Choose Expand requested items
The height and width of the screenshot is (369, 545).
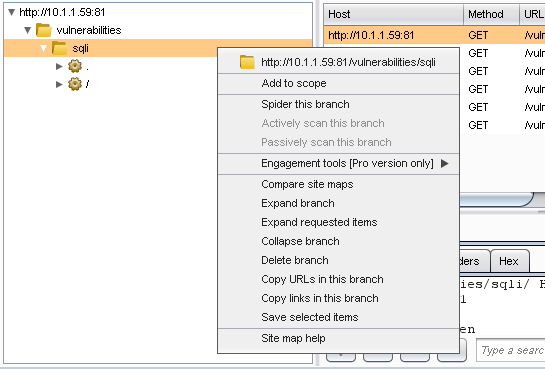tap(338, 222)
